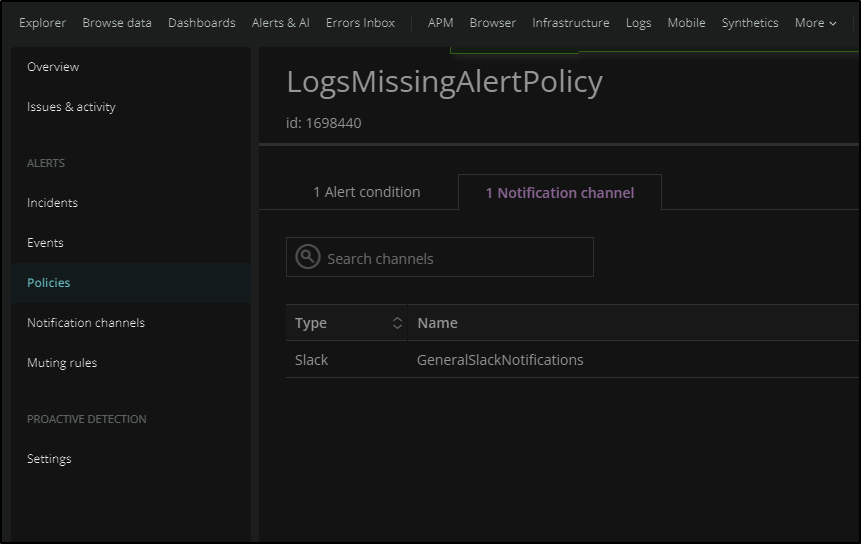Open Errors Inbox

coord(360,23)
